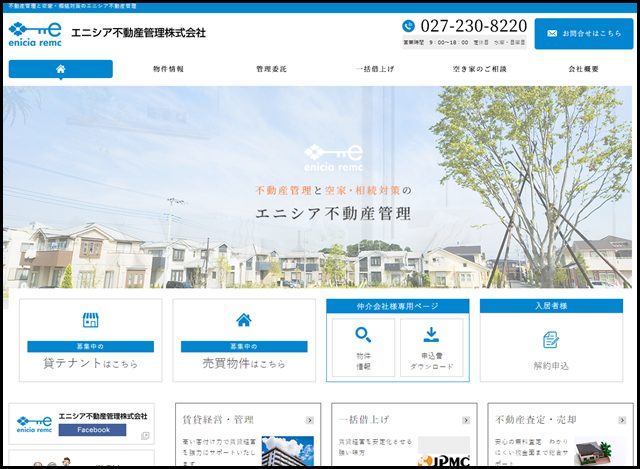Click the 募集中の label in 売買物件 card
The image size is (640, 469).
[244, 347]
